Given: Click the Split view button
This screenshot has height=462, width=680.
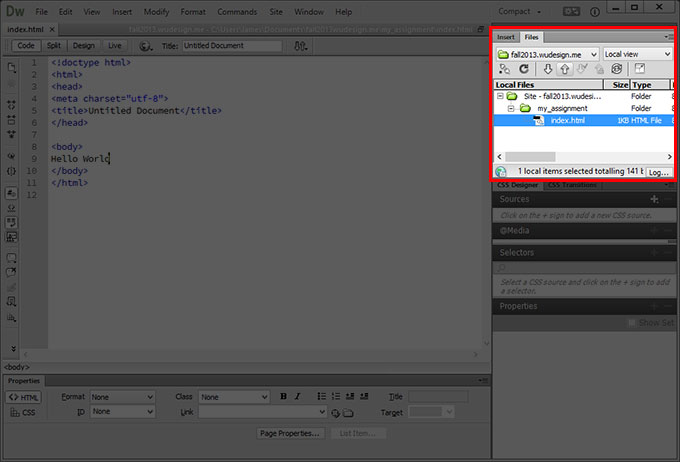Looking at the screenshot, I should tap(54, 46).
